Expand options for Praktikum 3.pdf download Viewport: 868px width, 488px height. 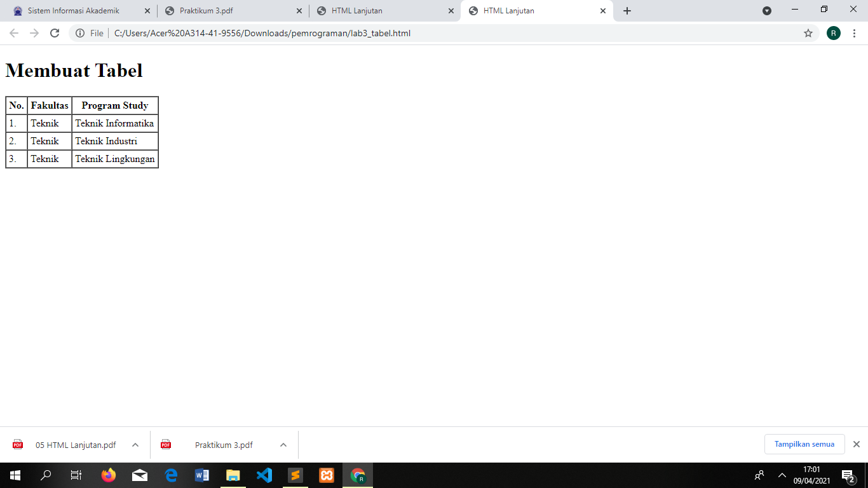[x=283, y=444]
